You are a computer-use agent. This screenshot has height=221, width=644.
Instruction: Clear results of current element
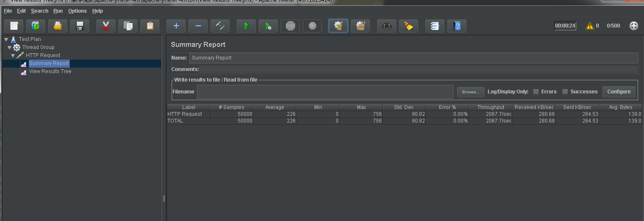click(338, 26)
